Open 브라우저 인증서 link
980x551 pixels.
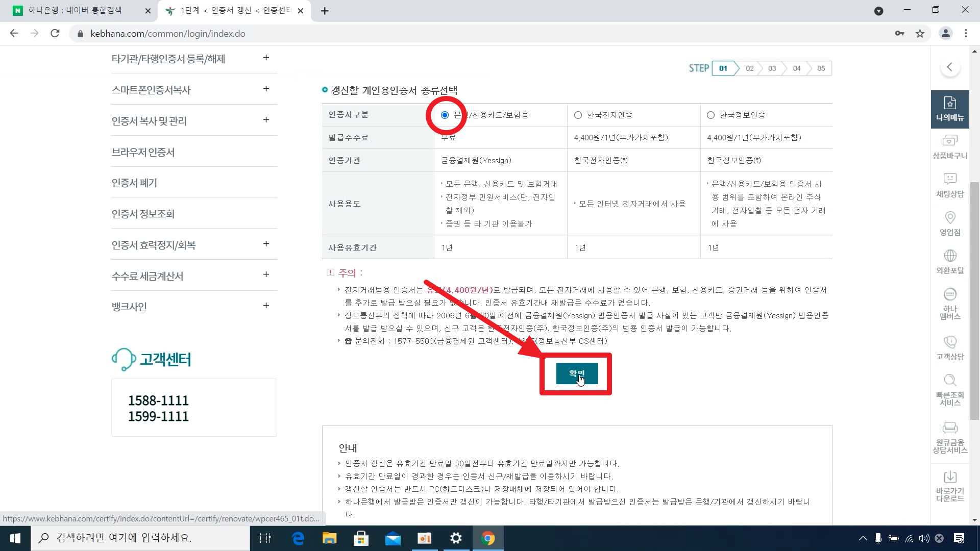tap(143, 152)
